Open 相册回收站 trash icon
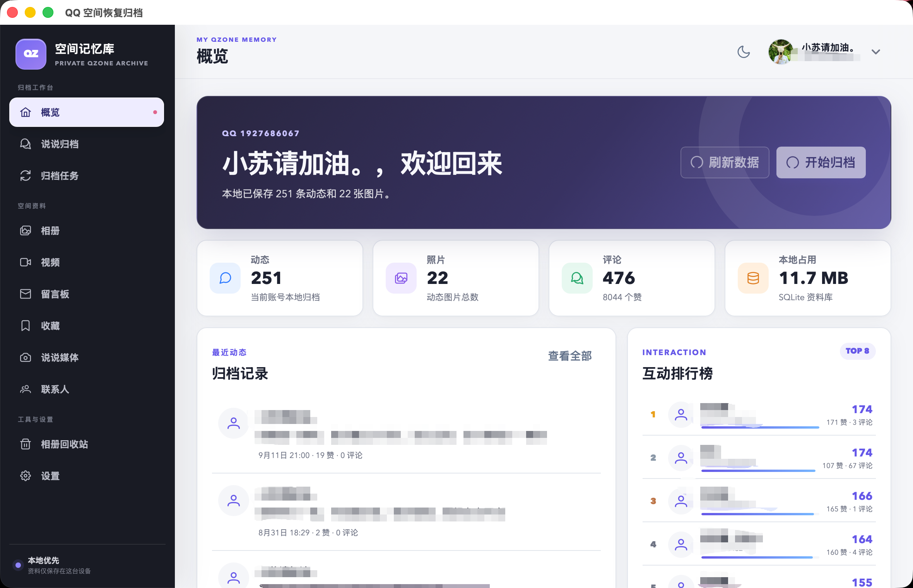The width and height of the screenshot is (913, 588). click(x=26, y=444)
